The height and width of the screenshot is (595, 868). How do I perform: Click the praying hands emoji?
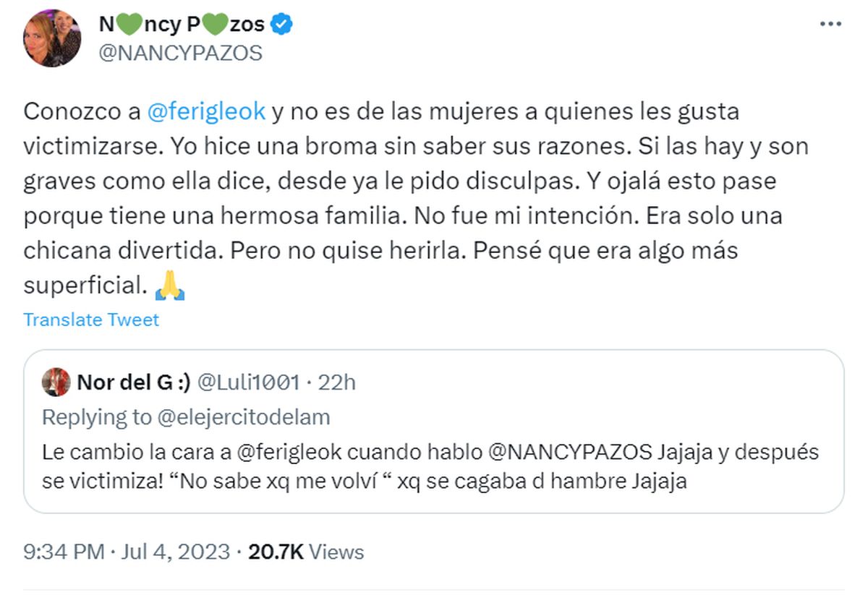[x=171, y=286]
